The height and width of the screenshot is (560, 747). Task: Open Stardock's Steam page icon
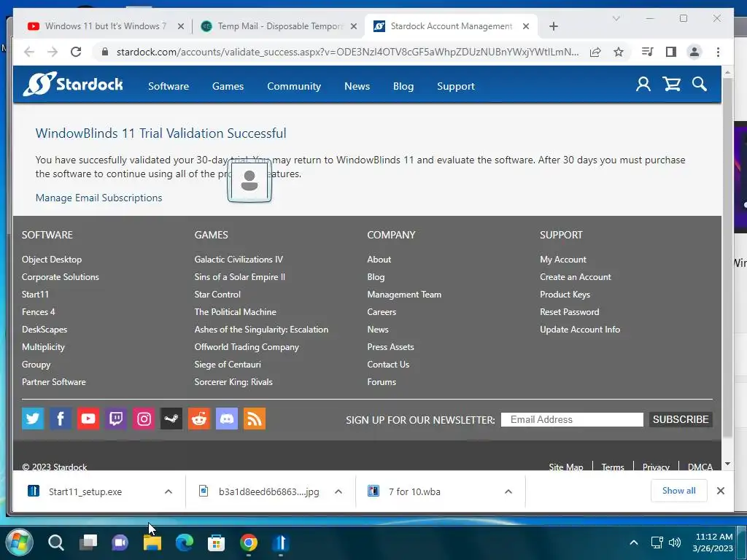171,419
